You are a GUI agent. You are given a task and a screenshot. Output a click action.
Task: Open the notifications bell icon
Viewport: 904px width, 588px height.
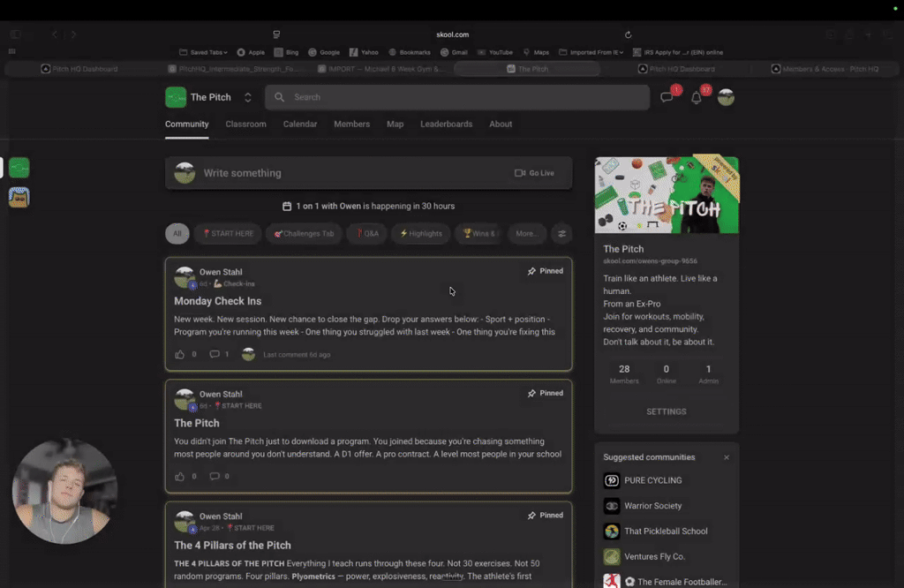[x=697, y=98]
